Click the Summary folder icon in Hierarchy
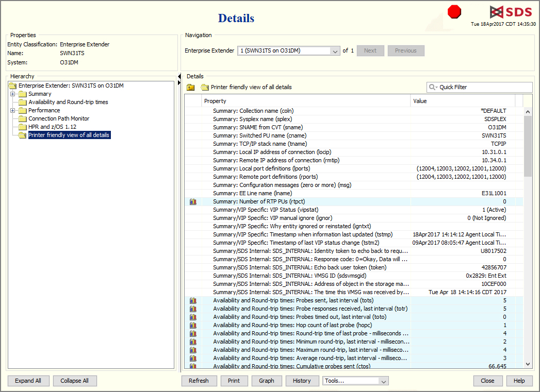Screen dimensions: 540x392 click(23, 94)
